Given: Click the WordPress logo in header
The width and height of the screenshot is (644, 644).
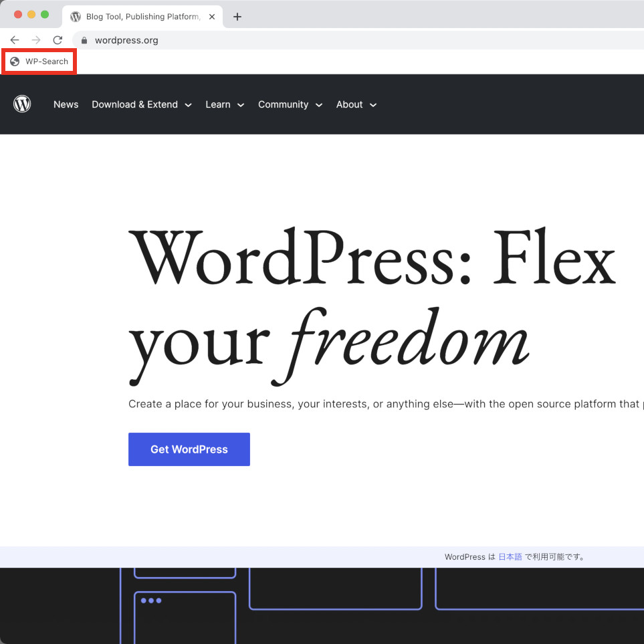Looking at the screenshot, I should pyautogui.click(x=22, y=104).
